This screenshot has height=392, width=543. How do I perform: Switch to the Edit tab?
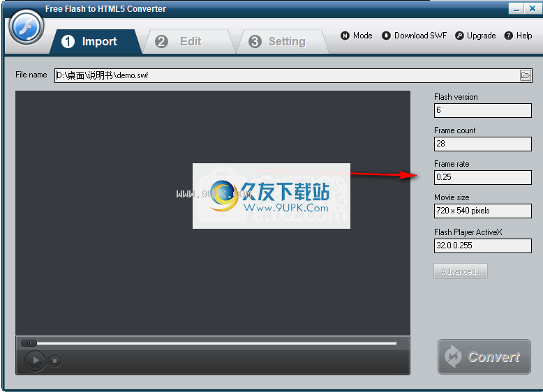[x=188, y=42]
